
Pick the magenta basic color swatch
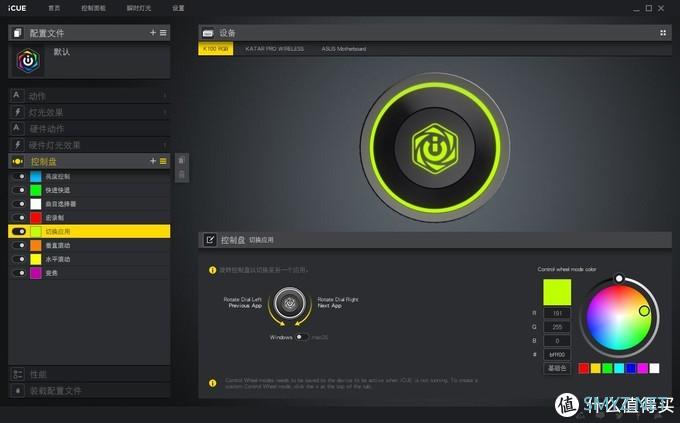click(642, 368)
